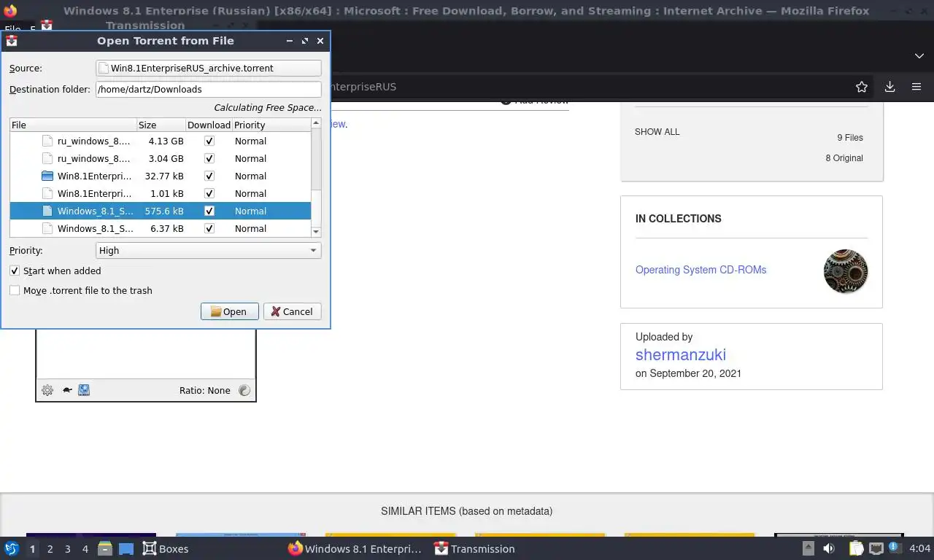Click the remote session icon in Transmission
The height and width of the screenshot is (560, 934).
coord(84,390)
